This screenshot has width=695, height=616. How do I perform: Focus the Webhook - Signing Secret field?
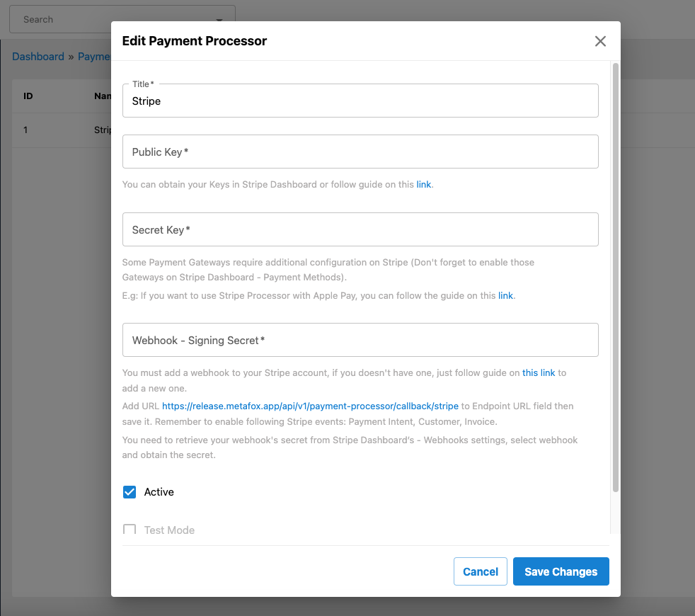[x=360, y=340]
